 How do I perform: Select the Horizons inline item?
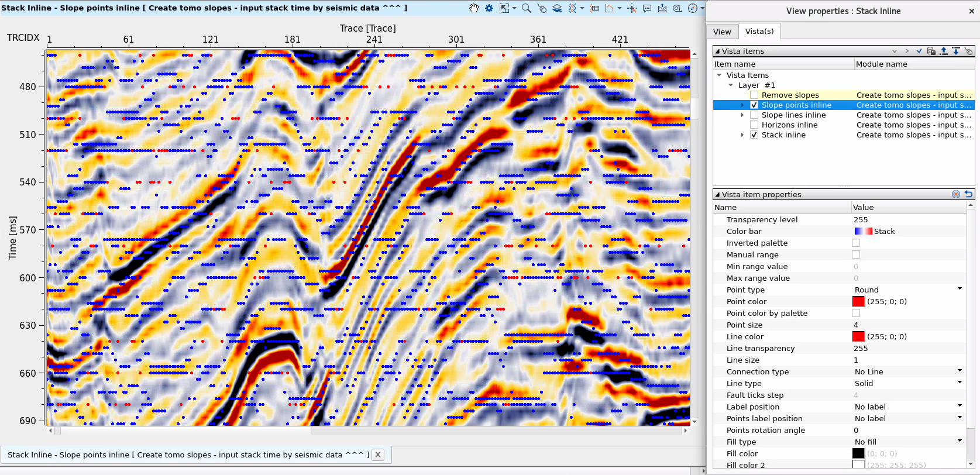(x=789, y=125)
